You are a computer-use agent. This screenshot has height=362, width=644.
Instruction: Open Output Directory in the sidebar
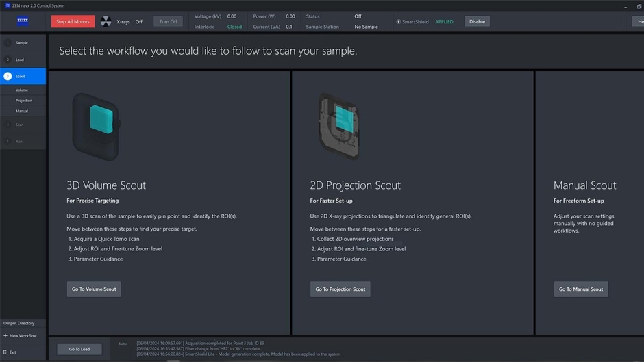[x=19, y=323]
